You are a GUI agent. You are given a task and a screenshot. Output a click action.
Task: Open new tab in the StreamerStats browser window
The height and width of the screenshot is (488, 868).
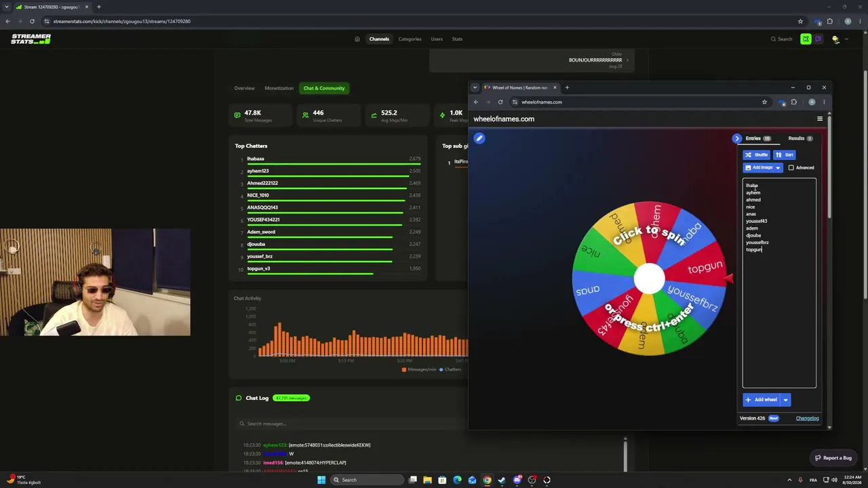tap(98, 7)
